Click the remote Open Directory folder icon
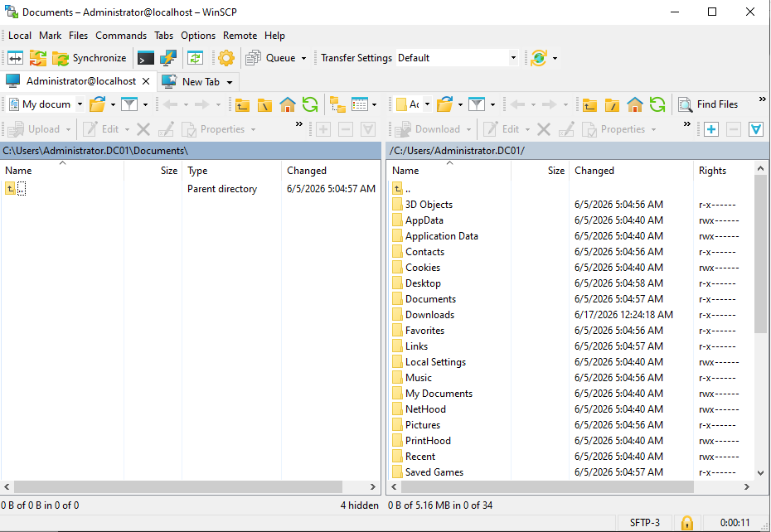This screenshot has height=532, width=771. pyautogui.click(x=445, y=104)
